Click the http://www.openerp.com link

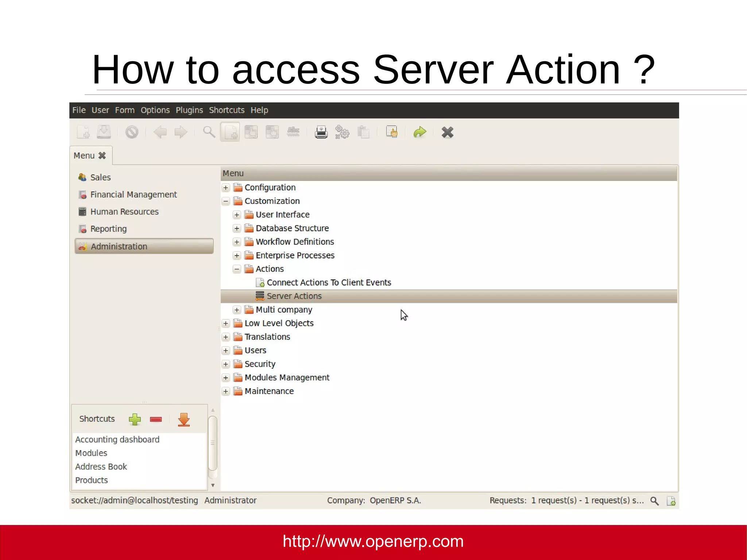tap(373, 541)
